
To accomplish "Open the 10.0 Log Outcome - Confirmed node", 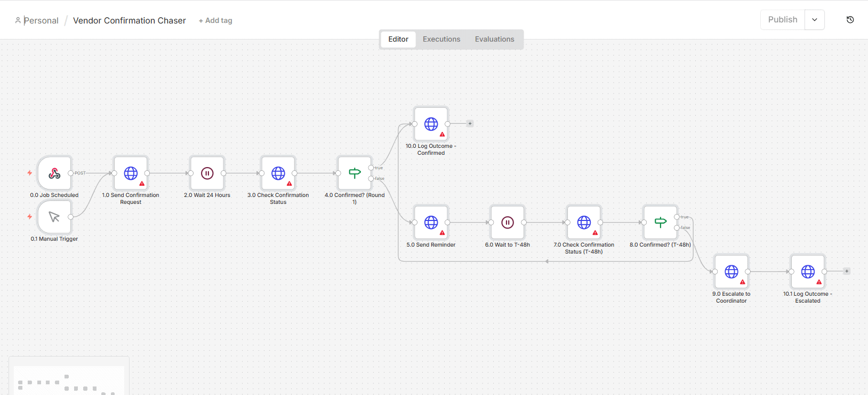I will click(x=431, y=124).
